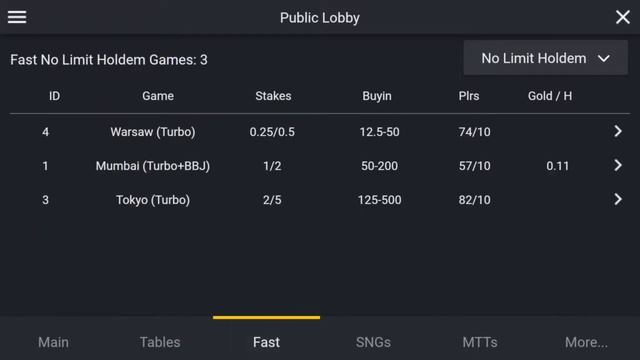
Task: Close the Public Lobby with X
Action: 622,17
